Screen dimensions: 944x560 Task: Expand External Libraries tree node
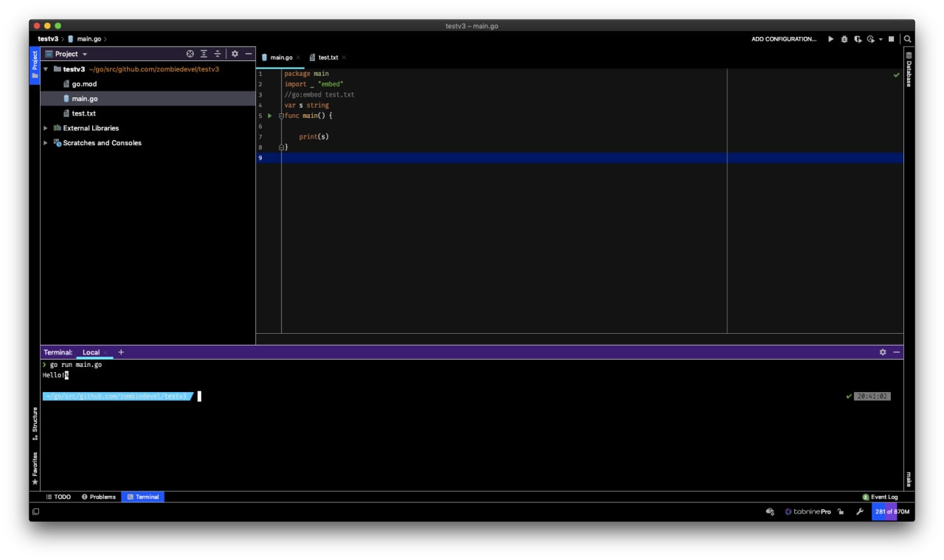[x=46, y=128]
